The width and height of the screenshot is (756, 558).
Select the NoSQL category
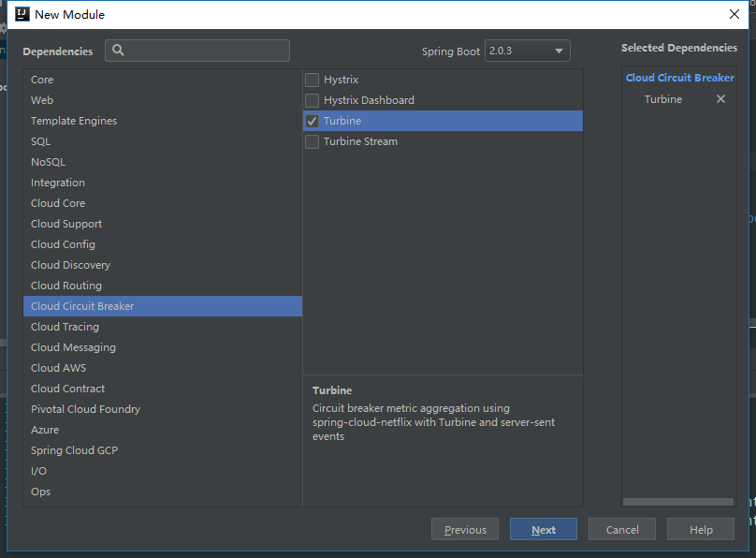[x=163, y=162]
